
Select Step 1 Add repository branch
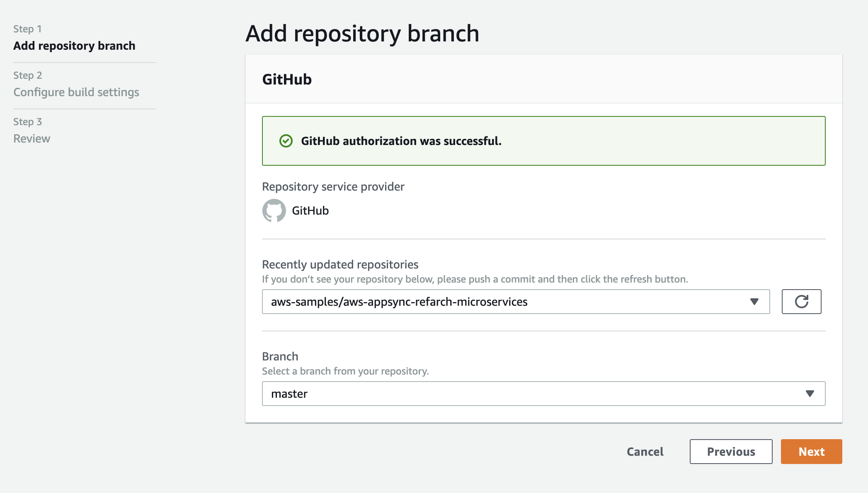74,46
